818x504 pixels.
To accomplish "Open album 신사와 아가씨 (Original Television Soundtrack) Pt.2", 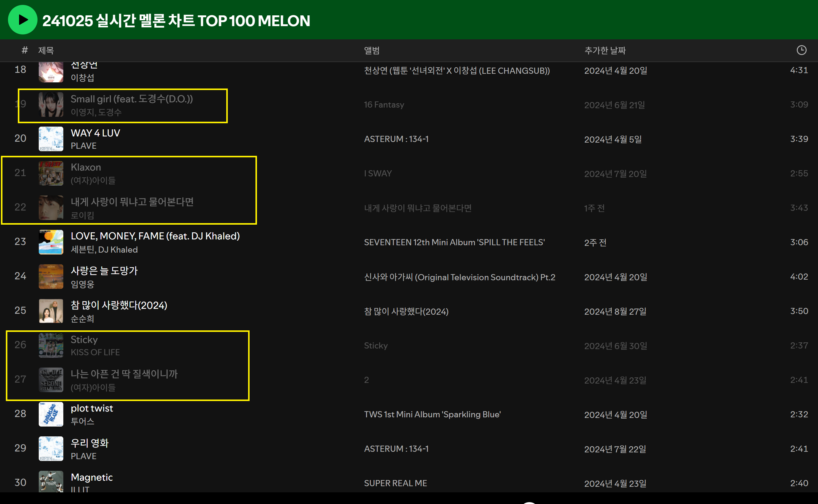I will tap(460, 277).
